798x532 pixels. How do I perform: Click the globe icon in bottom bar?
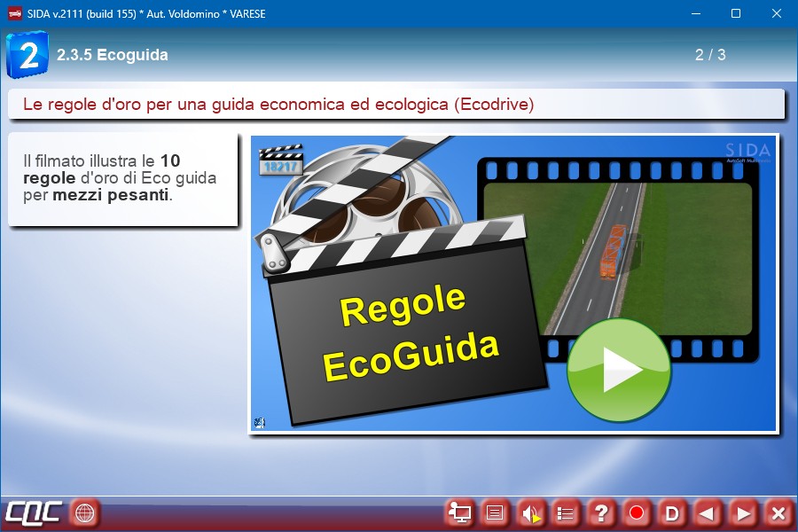pos(84,512)
